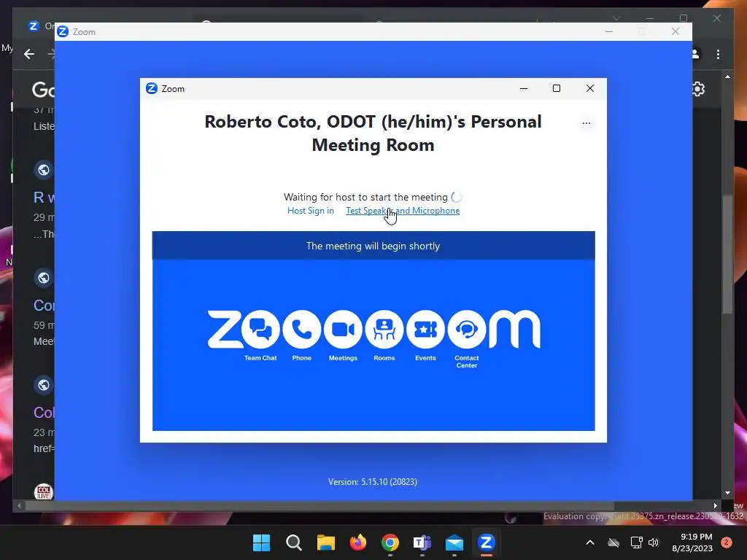Open the Mail app from taskbar
747x560 pixels.
point(454,542)
